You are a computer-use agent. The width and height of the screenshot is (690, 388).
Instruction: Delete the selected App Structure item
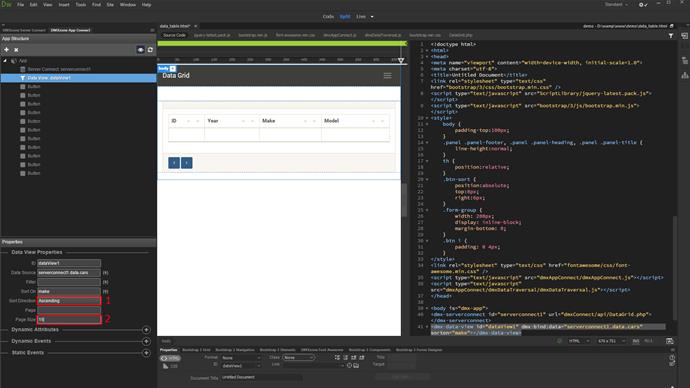[x=16, y=50]
